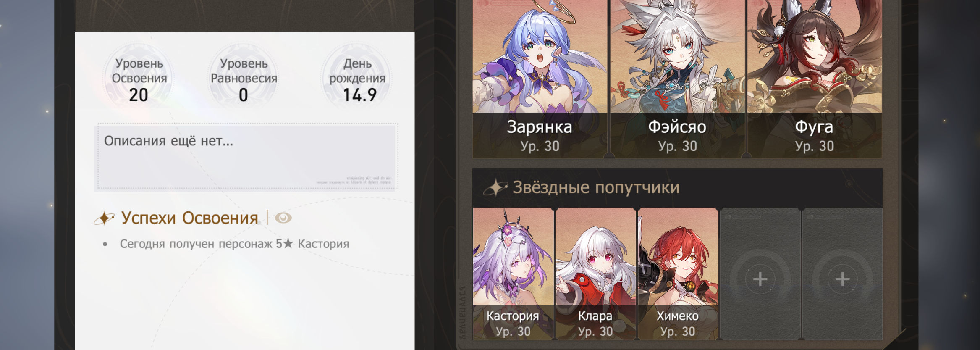Open the Фуга character card
This screenshot has width=980, height=350.
click(814, 79)
